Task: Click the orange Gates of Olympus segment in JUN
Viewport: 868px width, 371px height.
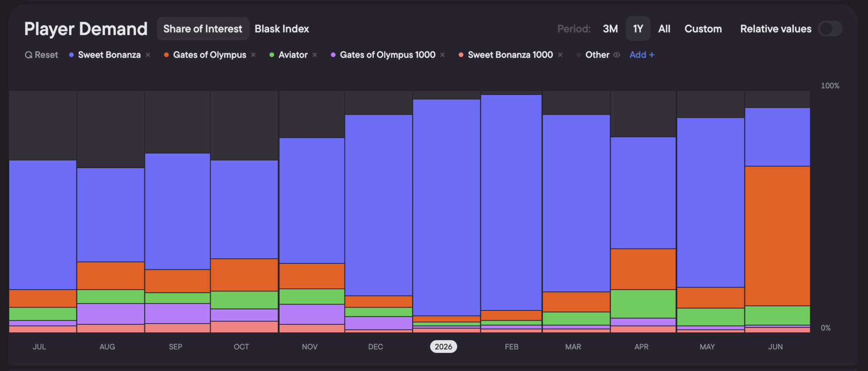Action: [777, 236]
